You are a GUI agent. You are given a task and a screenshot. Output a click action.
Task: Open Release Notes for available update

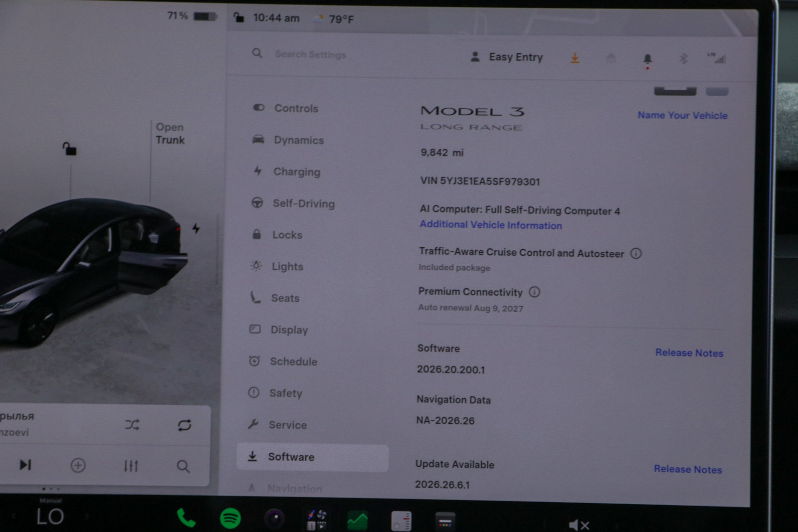[688, 469]
